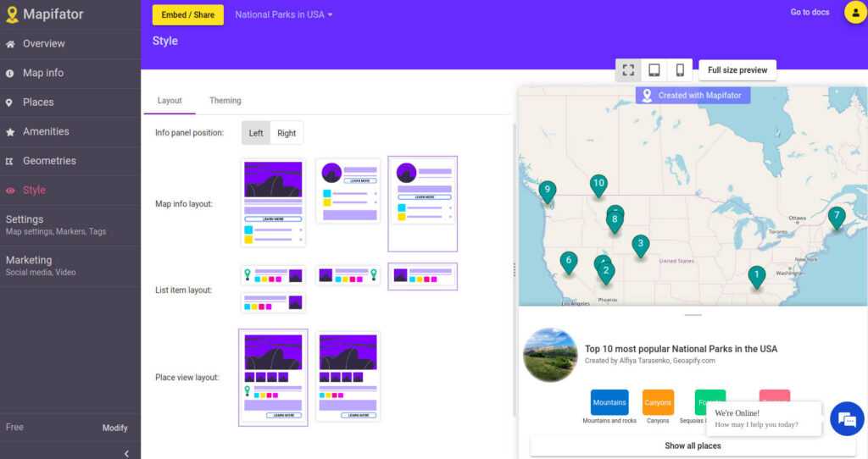Screen dimensions: 868x459
Task: Click map marker number 2
Action: (606, 272)
